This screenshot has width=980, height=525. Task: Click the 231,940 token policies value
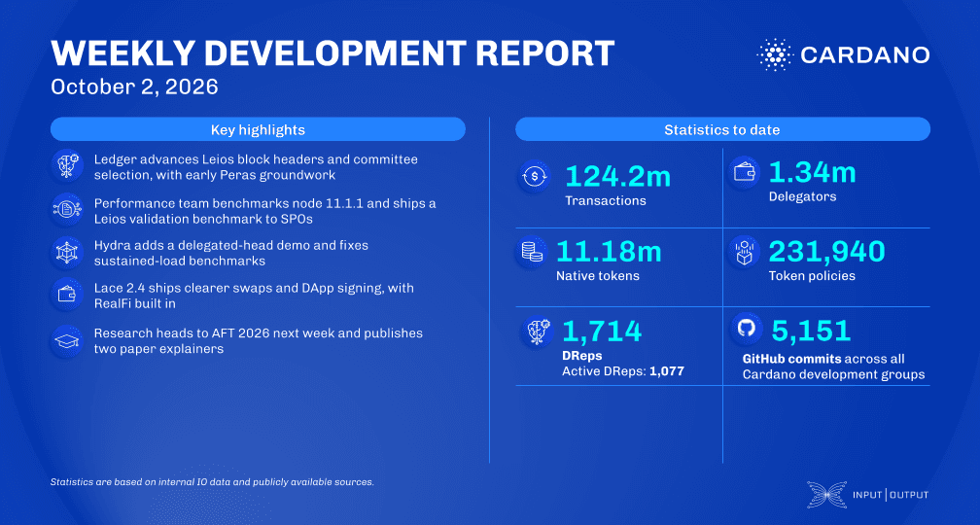(x=826, y=251)
